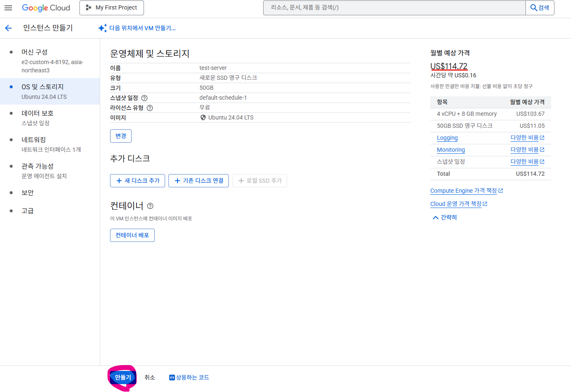
Task: Click the Google Cloud logo
Action: [46, 8]
